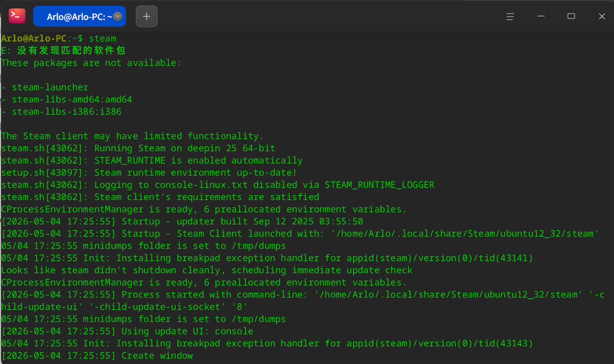Click 'Using update UI: console' line
614x364 pixels.
point(127,331)
